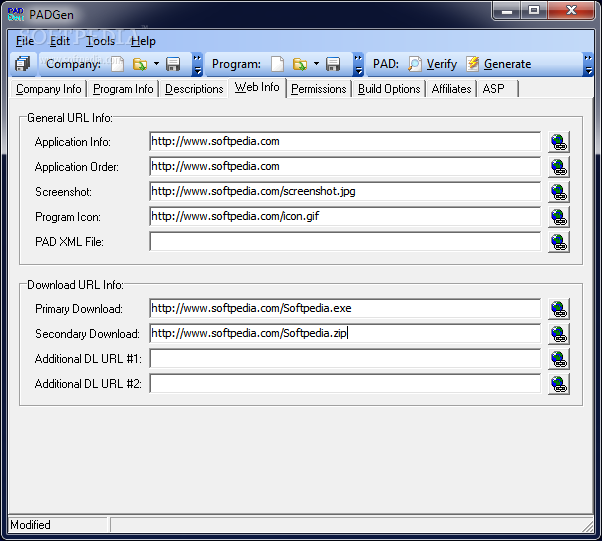Open the Edit menu
This screenshot has height=541, width=602.
tap(60, 41)
